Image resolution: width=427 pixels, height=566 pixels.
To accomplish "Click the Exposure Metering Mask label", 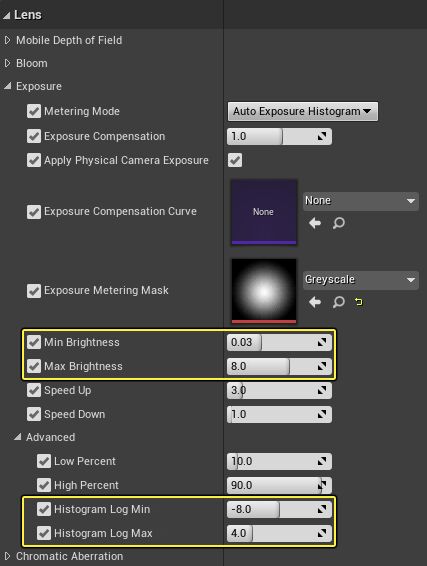I will [x=106, y=290].
